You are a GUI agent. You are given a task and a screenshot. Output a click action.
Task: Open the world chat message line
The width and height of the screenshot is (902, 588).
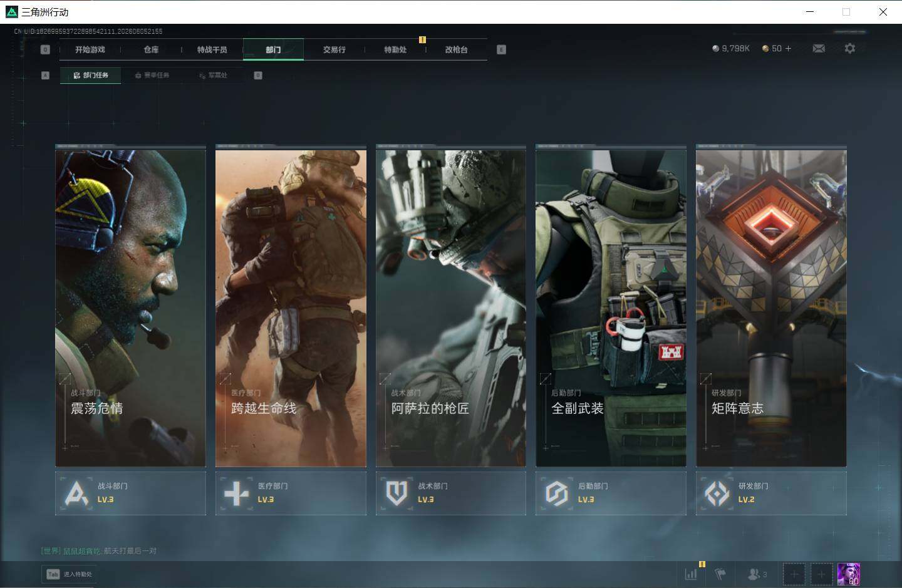tap(99, 551)
